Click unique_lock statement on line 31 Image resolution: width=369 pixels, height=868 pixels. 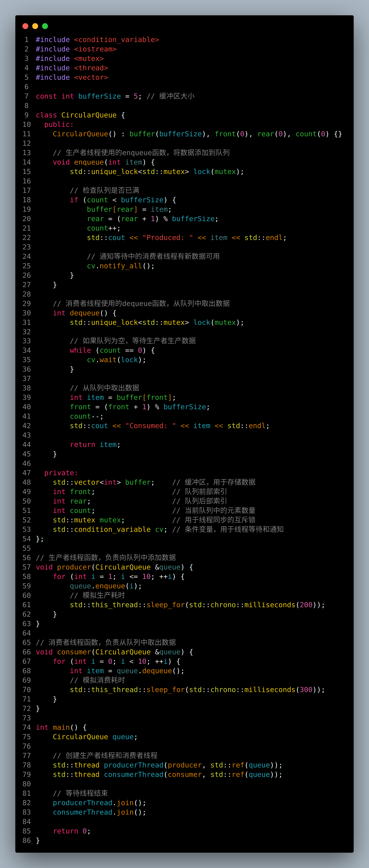157,323
